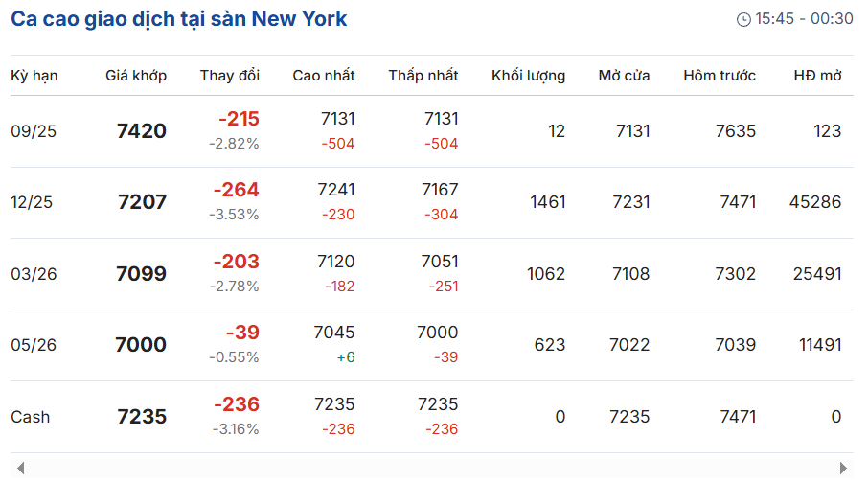
Task: Click the left scroll arrow
Action: (x=20, y=469)
